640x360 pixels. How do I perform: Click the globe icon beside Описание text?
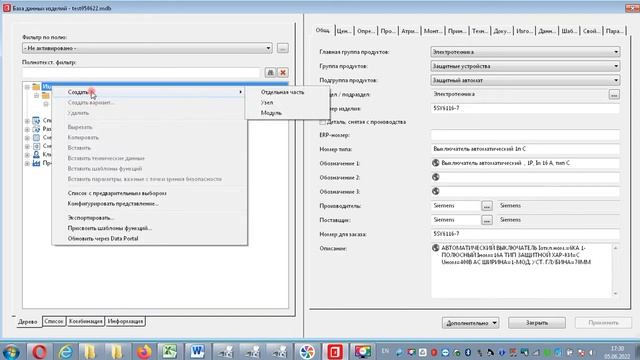[436, 248]
